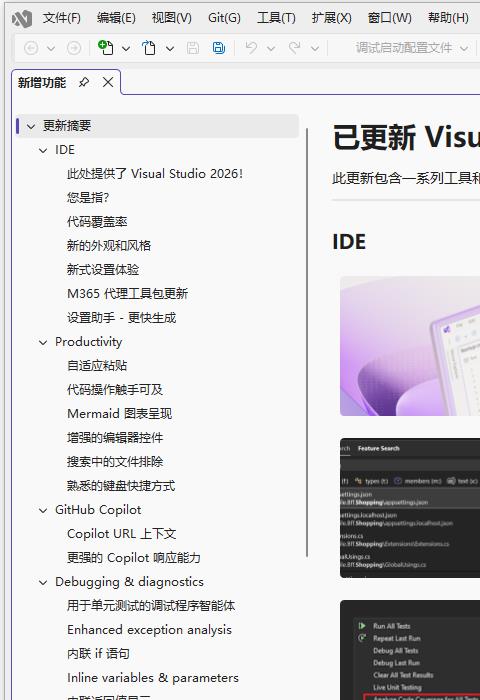Select the 您是指? item

pyautogui.click(x=88, y=197)
